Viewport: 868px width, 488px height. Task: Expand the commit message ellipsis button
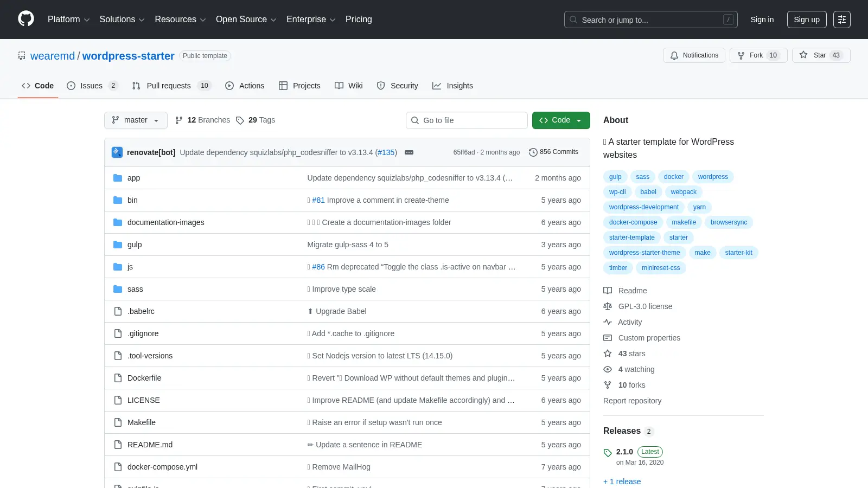pos(409,152)
